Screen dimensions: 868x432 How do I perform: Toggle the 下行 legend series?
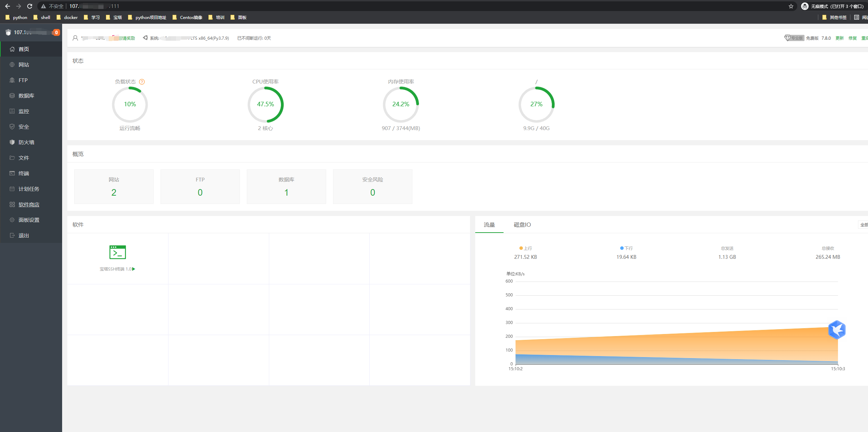[x=626, y=248]
